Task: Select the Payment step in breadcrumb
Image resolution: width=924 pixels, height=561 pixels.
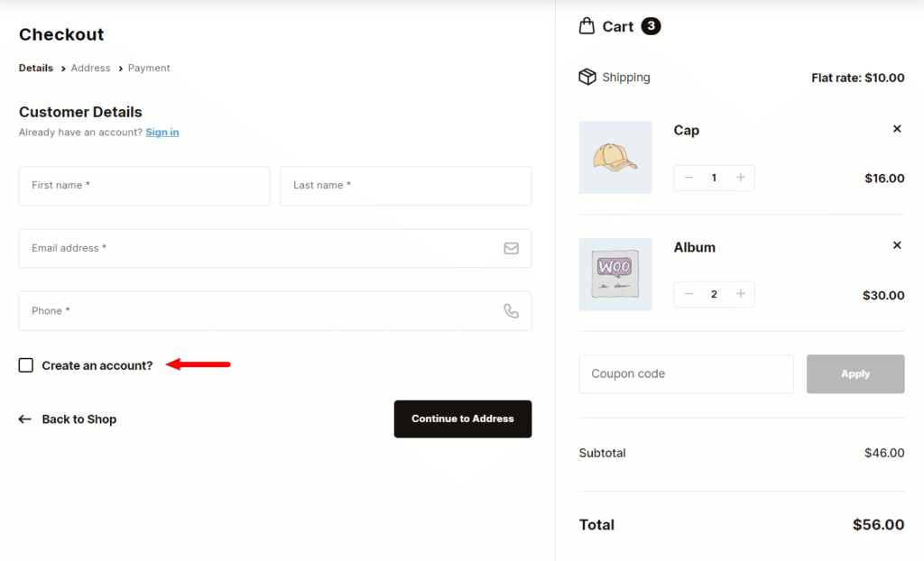Action: pos(148,68)
